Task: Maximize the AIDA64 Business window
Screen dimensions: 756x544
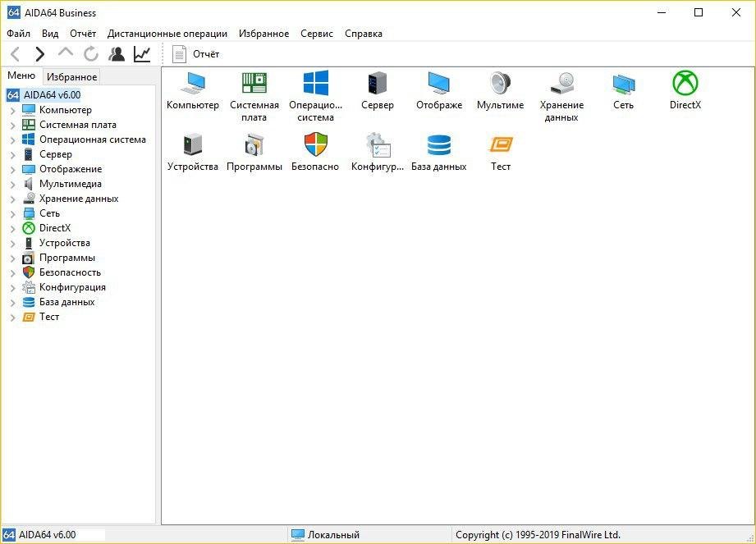Action: coord(699,12)
